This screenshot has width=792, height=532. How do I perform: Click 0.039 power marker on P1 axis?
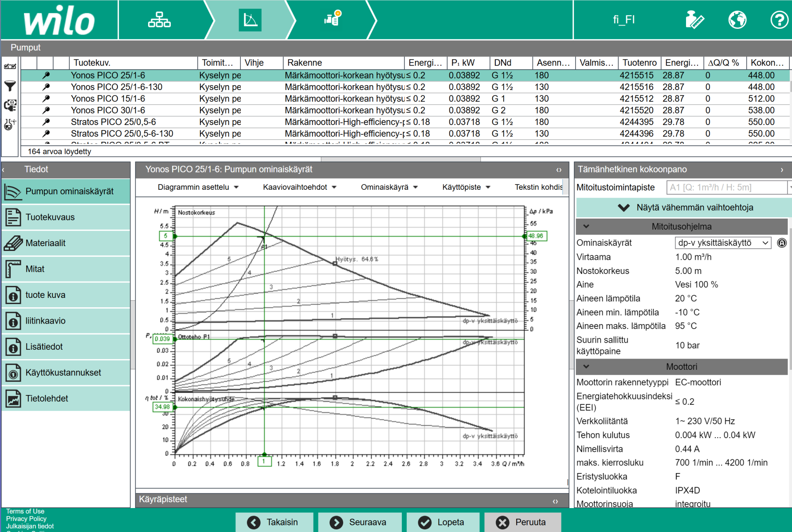tap(162, 339)
